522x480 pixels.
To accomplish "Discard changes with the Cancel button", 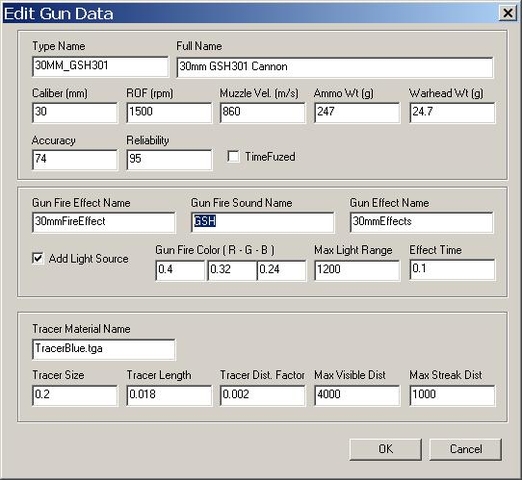I will tap(465, 449).
